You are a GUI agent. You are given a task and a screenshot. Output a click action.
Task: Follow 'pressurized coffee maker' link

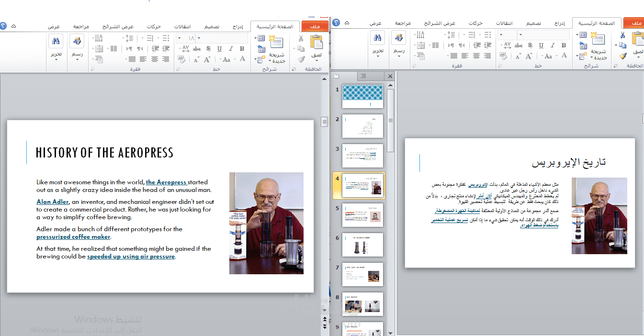tap(73, 237)
